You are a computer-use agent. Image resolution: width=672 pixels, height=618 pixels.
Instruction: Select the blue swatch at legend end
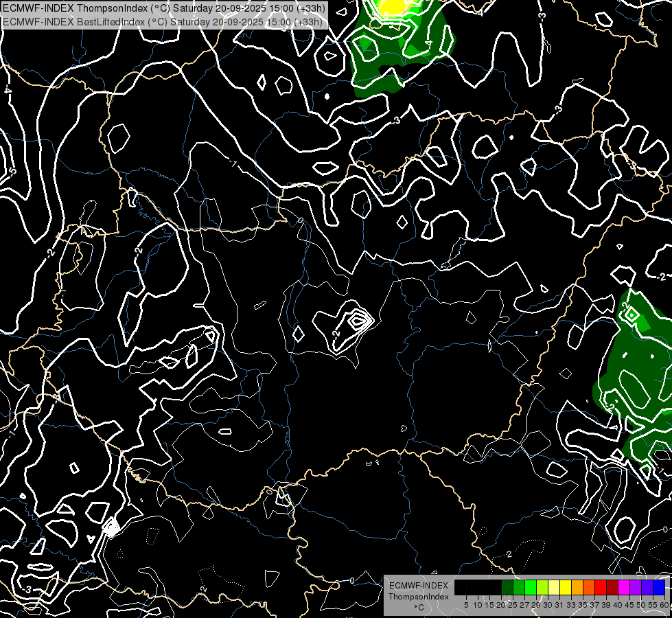(659, 587)
